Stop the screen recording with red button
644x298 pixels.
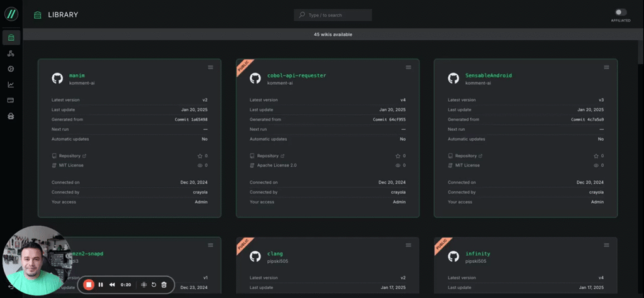(x=89, y=284)
